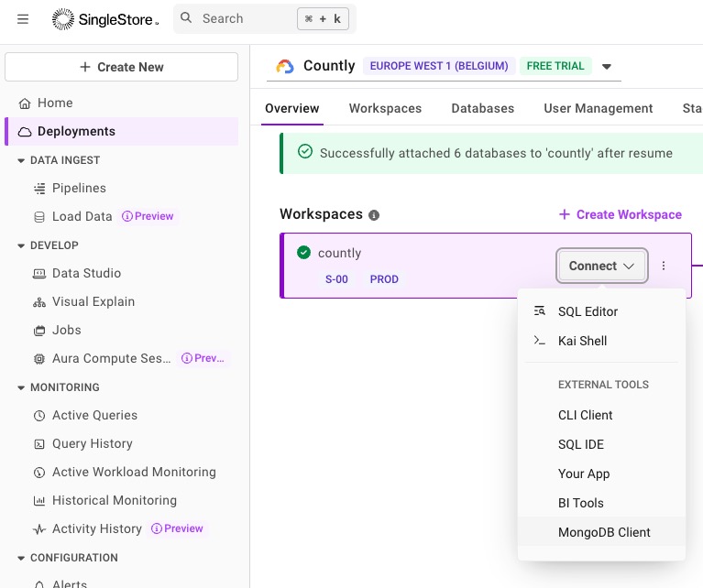
Task: Click the PROD tag on countly workspace
Action: point(384,279)
